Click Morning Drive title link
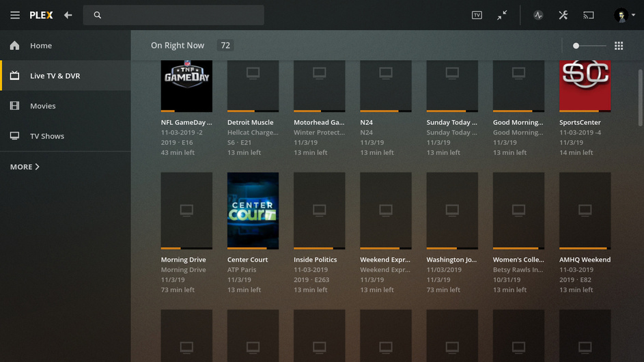Image resolution: width=644 pixels, height=362 pixels. pyautogui.click(x=183, y=260)
